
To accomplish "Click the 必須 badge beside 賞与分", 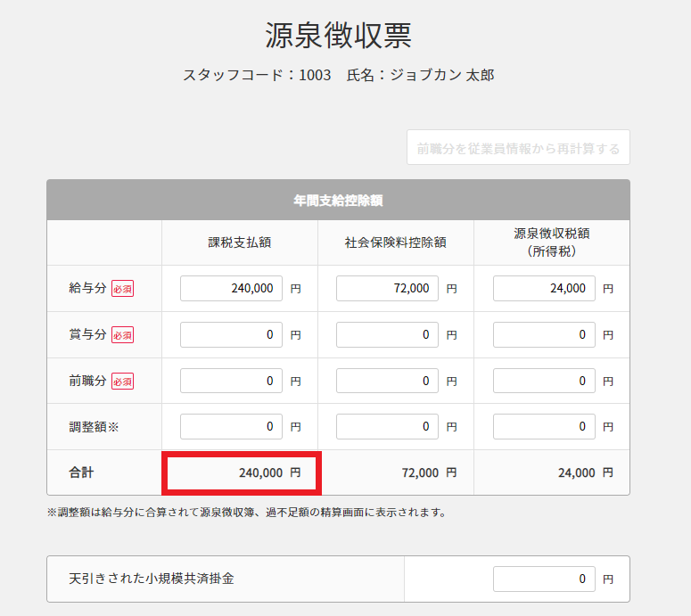I will pyautogui.click(x=122, y=335).
